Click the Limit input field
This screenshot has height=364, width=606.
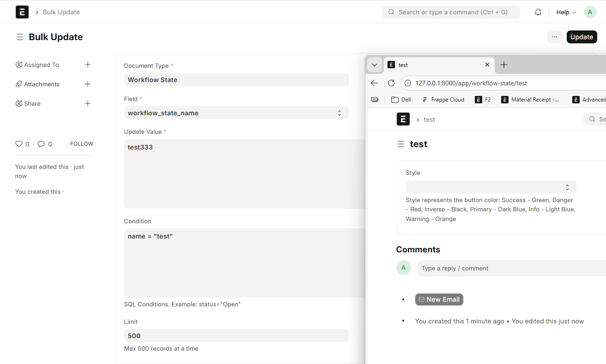(x=236, y=335)
